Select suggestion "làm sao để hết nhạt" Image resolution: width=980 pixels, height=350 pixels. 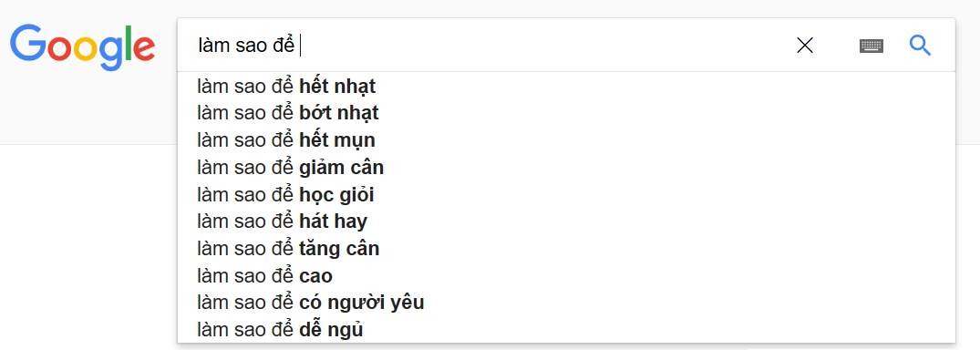(x=566, y=87)
